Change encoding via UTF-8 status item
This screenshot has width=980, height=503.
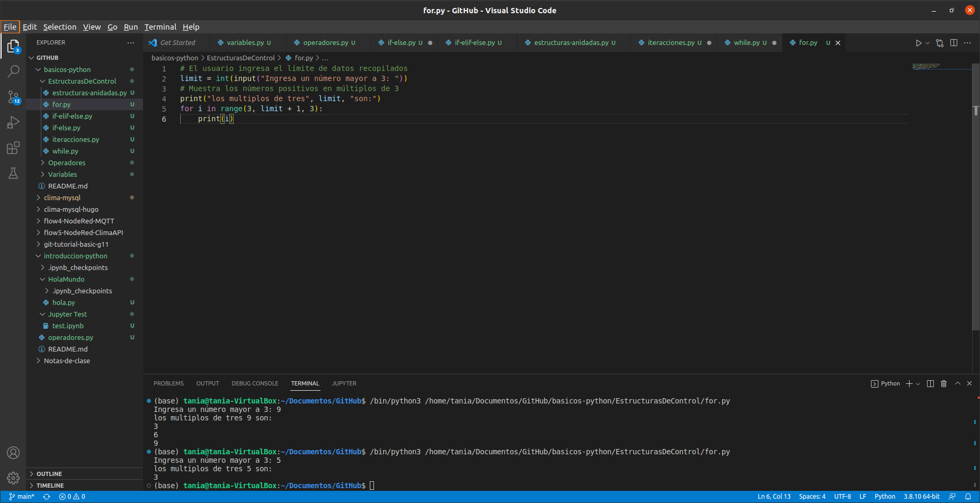coord(842,497)
